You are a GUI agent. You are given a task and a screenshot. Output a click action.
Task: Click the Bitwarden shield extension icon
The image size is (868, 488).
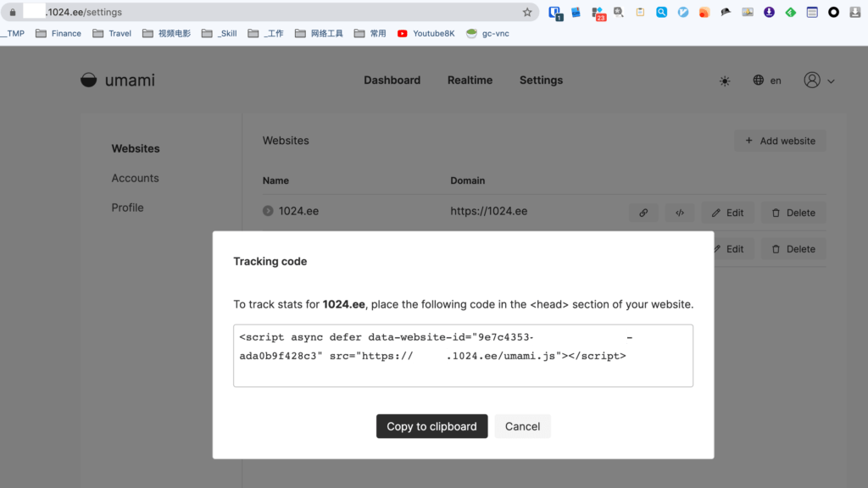click(x=554, y=13)
